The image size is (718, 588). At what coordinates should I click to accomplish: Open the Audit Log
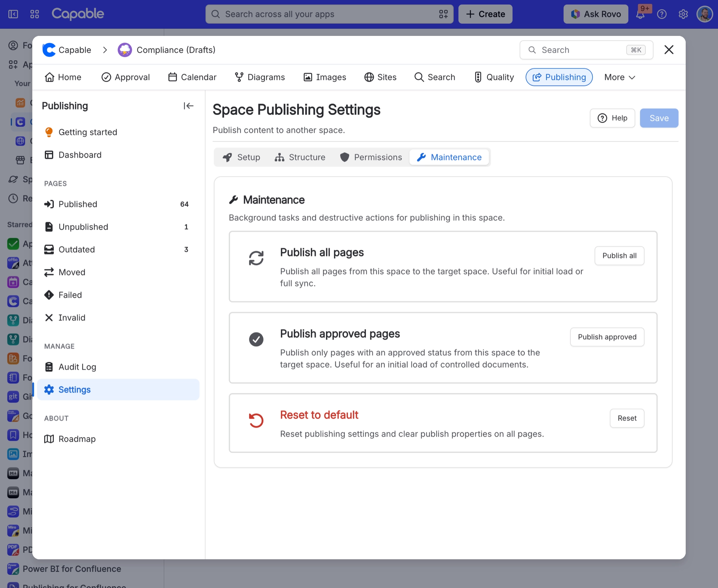pos(118,367)
